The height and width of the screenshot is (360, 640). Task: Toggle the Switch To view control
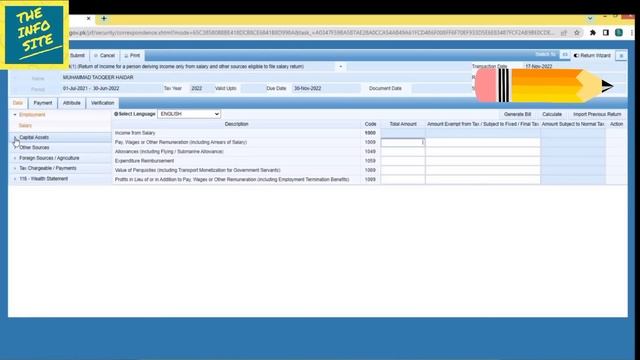click(564, 54)
